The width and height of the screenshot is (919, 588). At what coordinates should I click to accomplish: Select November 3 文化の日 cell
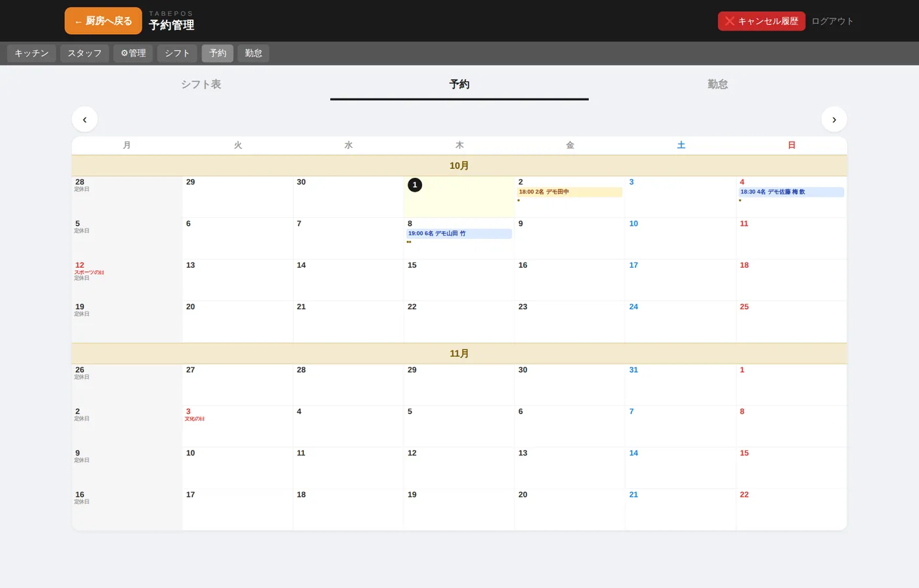(238, 427)
